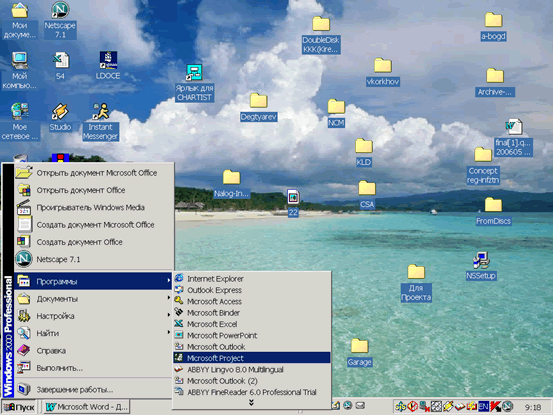The image size is (554, 416).
Task: Select the KLD folder icon
Action: 364,153
